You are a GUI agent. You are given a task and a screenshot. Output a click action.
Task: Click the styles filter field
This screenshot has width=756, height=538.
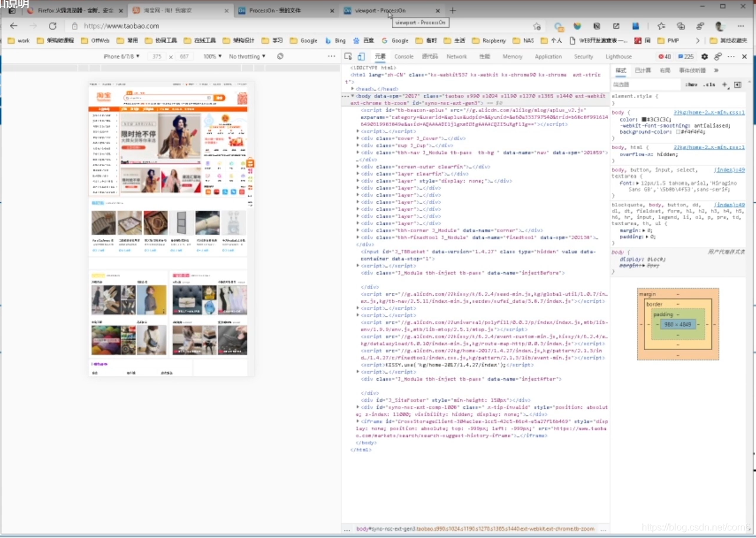tap(646, 85)
